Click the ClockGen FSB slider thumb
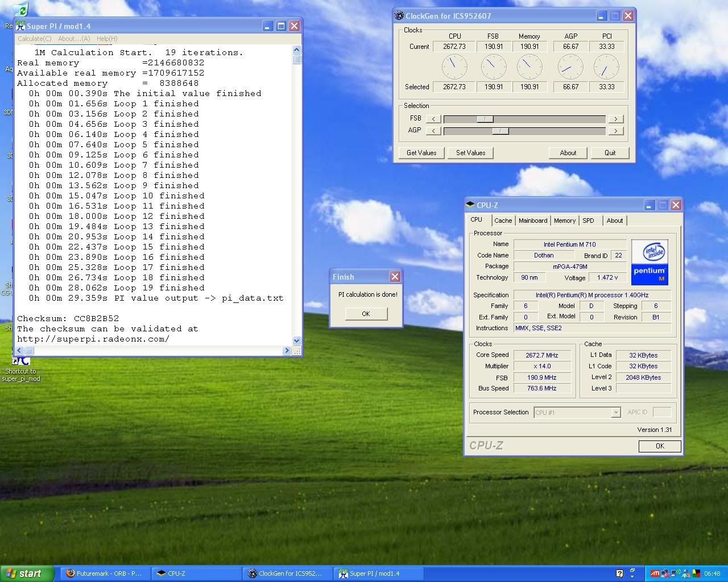The height and width of the screenshot is (582, 728). coord(485,119)
